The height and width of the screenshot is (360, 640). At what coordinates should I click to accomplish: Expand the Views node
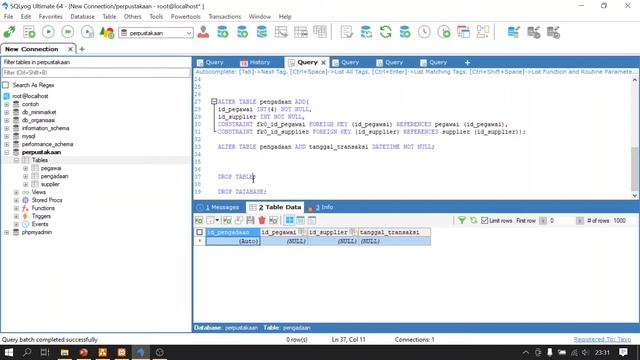click(16, 192)
